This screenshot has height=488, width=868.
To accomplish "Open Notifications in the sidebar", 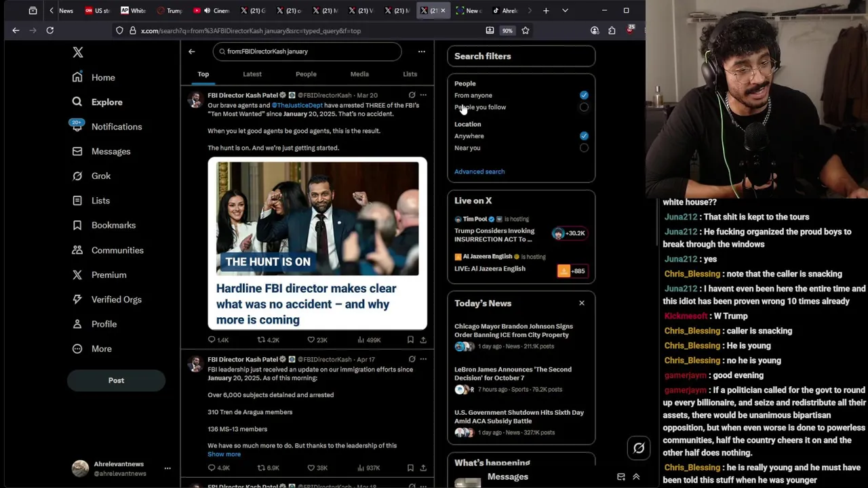I will click(106, 127).
